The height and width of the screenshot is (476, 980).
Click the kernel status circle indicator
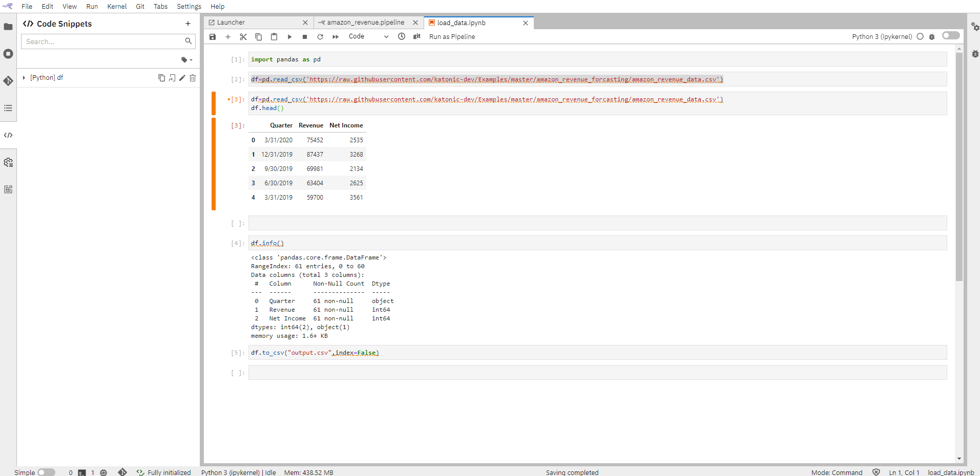pyautogui.click(x=920, y=36)
